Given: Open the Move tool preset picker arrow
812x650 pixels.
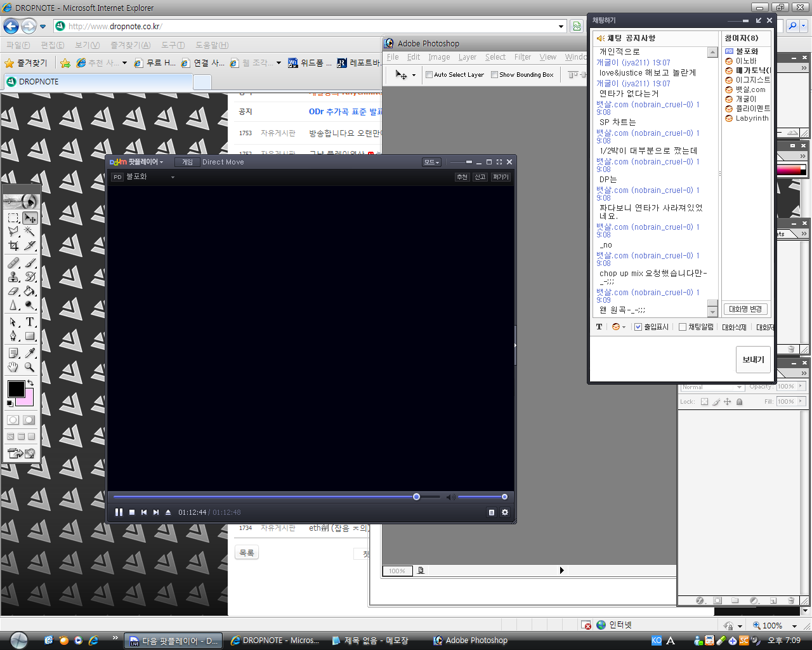Looking at the screenshot, I should pyautogui.click(x=414, y=75).
